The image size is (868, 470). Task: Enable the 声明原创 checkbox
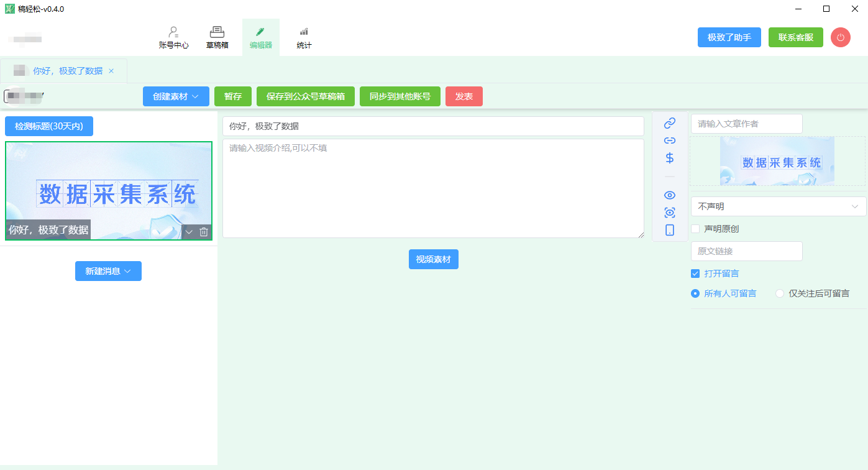(x=695, y=229)
